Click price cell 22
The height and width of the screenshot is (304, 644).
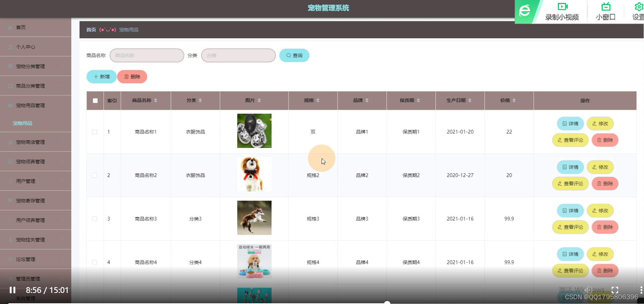pos(509,132)
